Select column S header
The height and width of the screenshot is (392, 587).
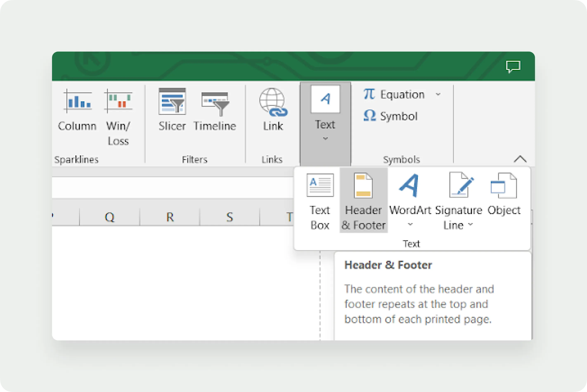point(230,217)
